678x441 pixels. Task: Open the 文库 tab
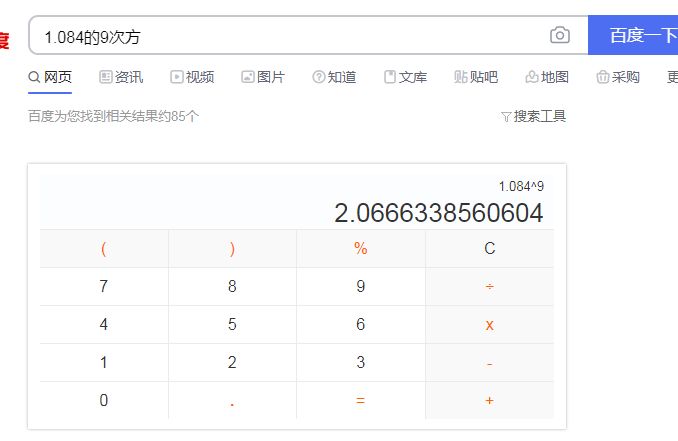coord(406,77)
